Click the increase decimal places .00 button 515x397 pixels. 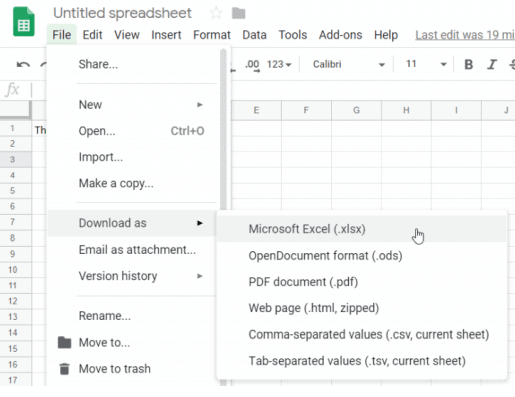[x=252, y=65]
